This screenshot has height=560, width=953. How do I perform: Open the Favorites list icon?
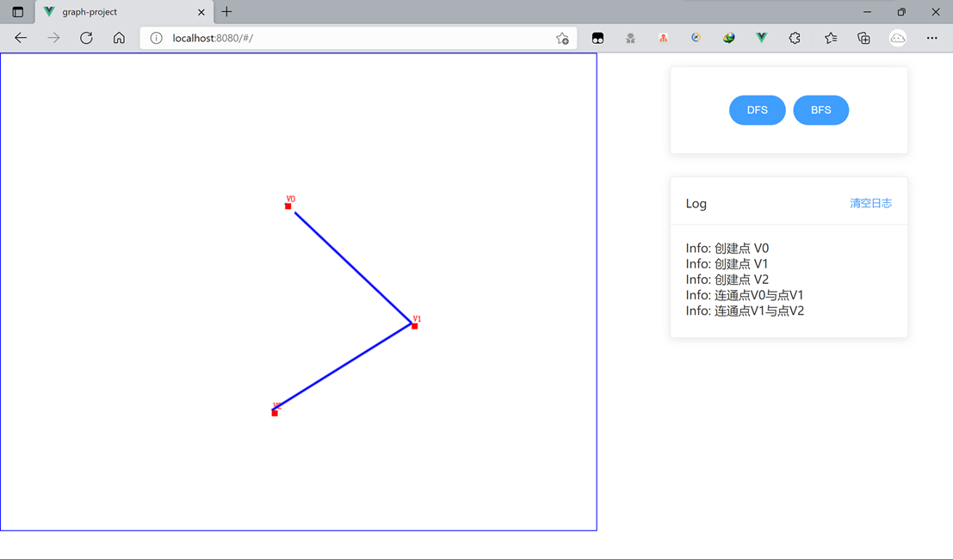[831, 38]
